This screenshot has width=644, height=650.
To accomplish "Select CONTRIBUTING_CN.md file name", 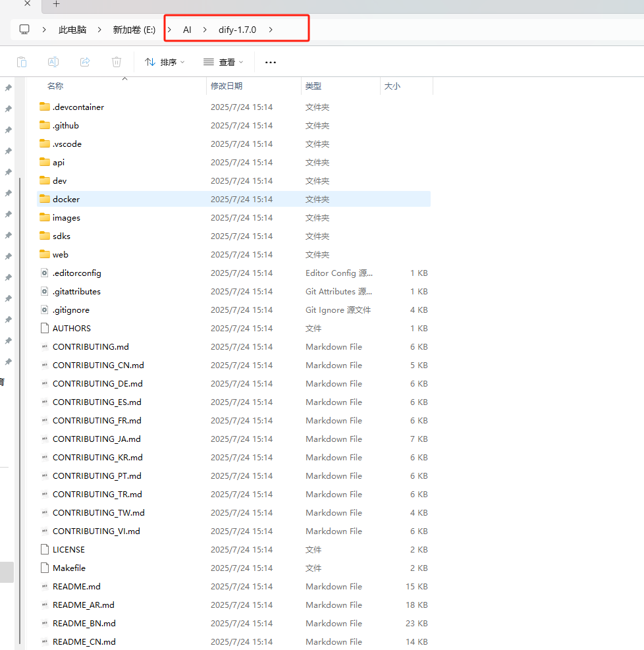I will click(x=98, y=366).
